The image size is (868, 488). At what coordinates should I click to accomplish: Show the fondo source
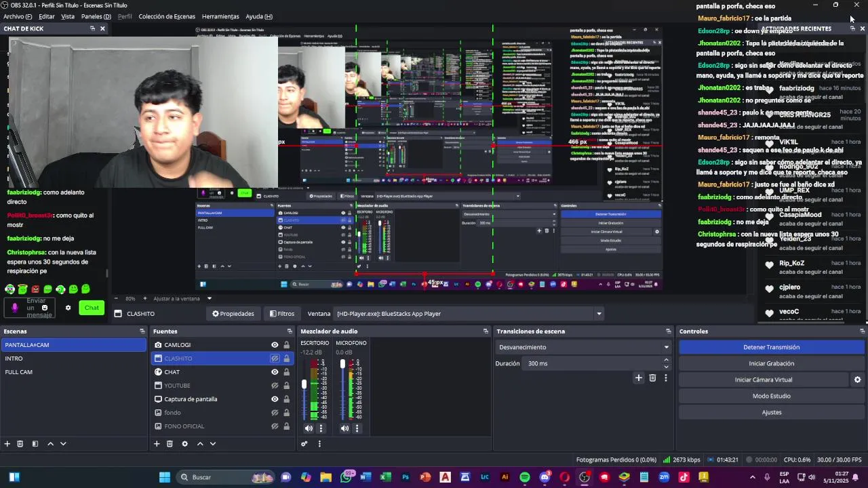pos(275,413)
